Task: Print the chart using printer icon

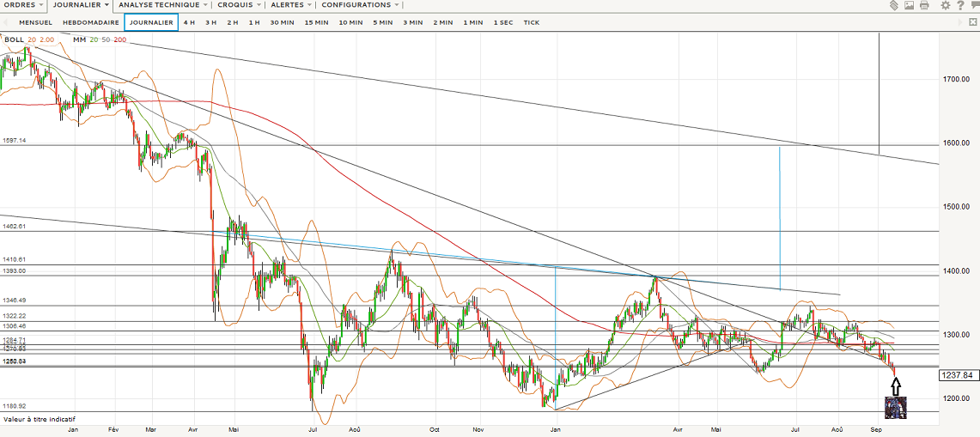Action: pyautogui.click(x=924, y=5)
